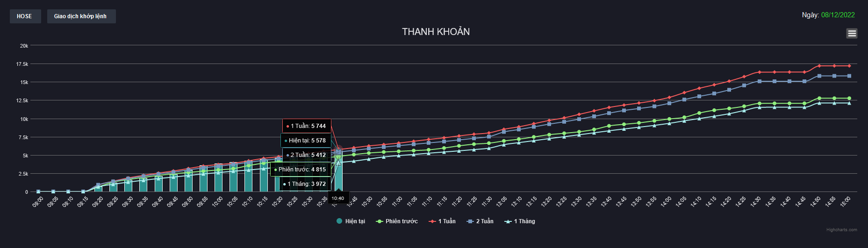This screenshot has width=868, height=248.
Task: Click the green Phiên trước dot at 15:00
Action: pyautogui.click(x=849, y=99)
